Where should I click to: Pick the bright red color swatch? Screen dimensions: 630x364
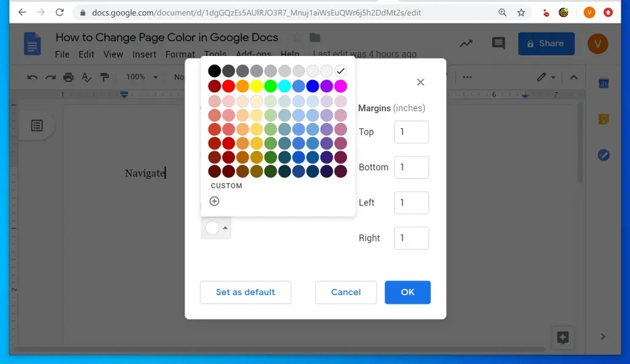click(x=228, y=86)
